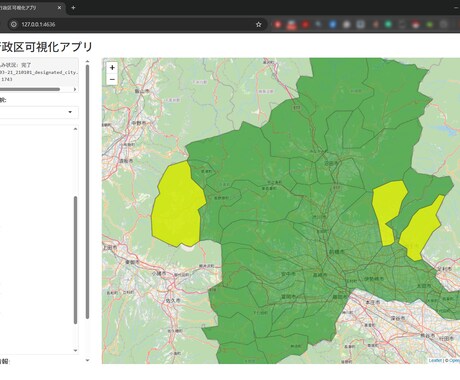Click the 沼田市 label on the map
This screenshot has width=460, height=380.
[x=331, y=163]
